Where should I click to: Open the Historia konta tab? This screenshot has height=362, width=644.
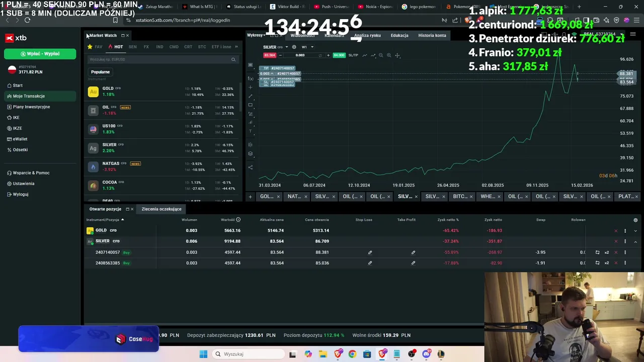[x=432, y=35]
